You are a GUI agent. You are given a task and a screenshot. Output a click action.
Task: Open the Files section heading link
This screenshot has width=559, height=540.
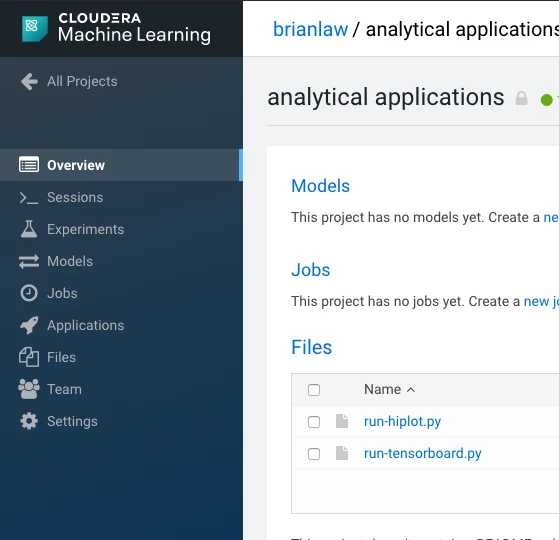(312, 347)
